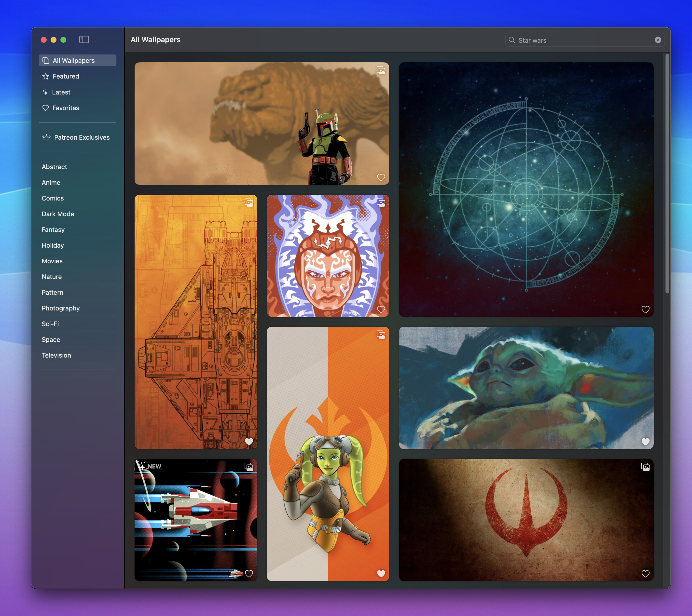
Task: Open the teal star map wallpaper
Action: coord(526,189)
